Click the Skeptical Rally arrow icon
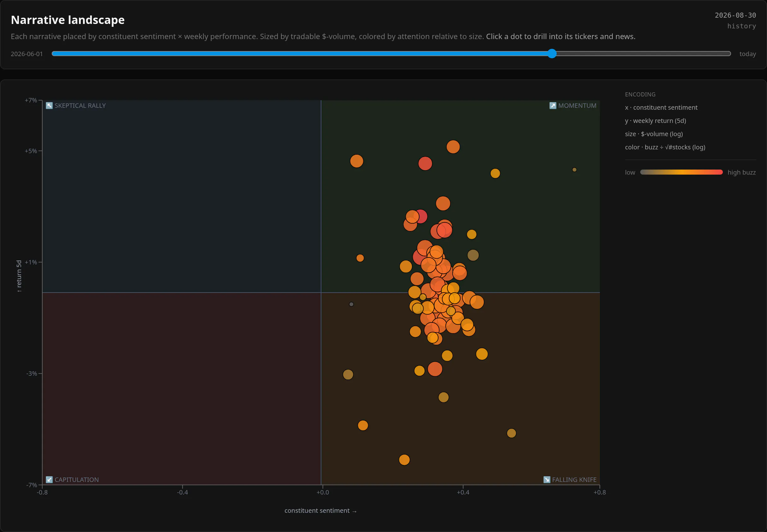The height and width of the screenshot is (532, 767). [x=49, y=106]
